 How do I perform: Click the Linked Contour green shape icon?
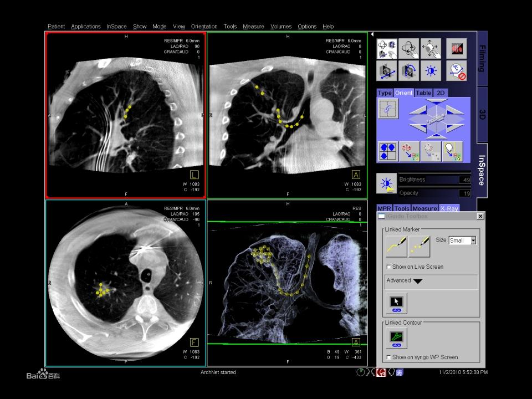tap(396, 338)
